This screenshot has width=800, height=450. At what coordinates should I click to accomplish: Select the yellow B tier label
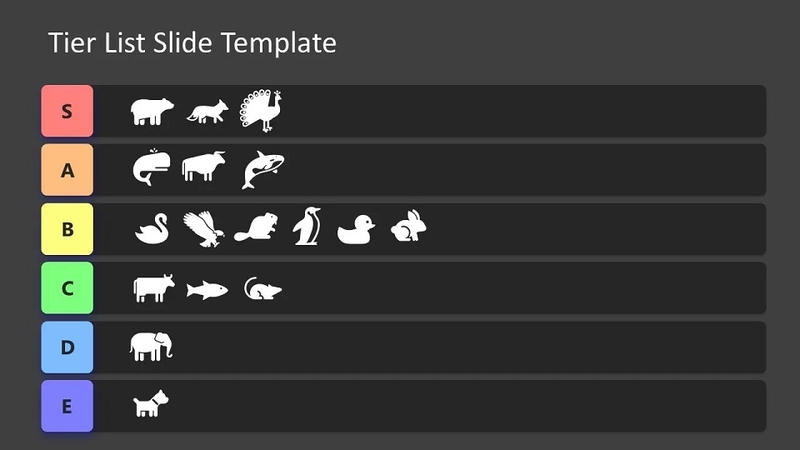click(x=67, y=229)
